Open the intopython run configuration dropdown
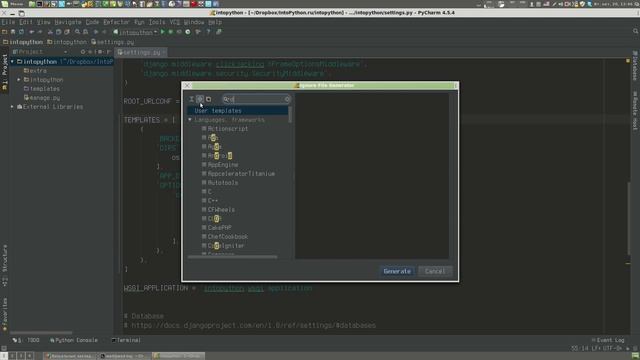Screen dimensions: 640x360 click(136, 32)
